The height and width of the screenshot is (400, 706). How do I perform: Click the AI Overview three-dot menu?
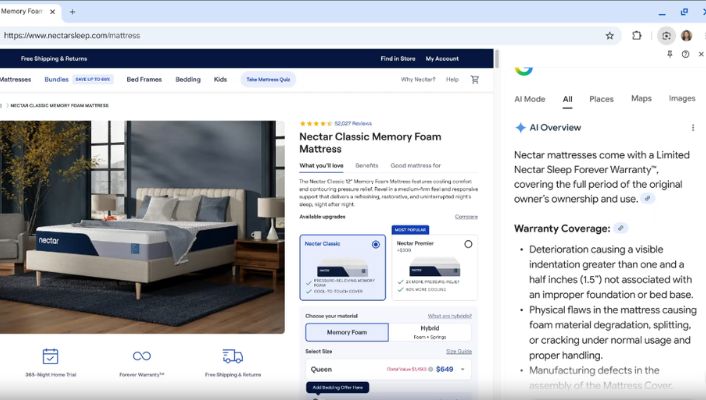coord(692,128)
